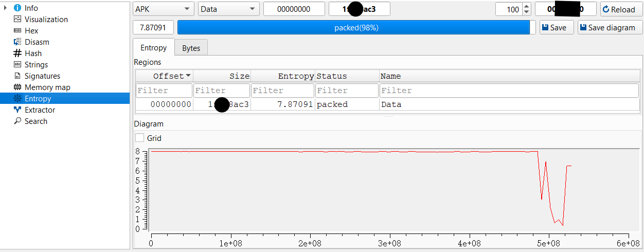Expand the Info tree node

(5, 8)
